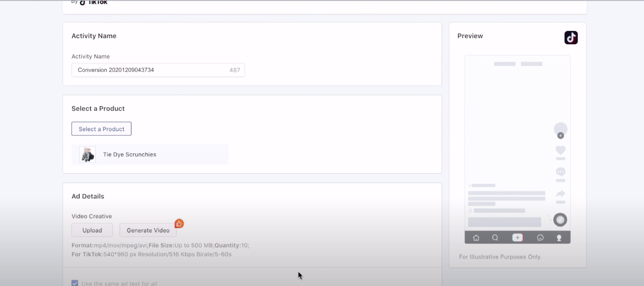Viewport: 644px width, 286px height.
Task: Toggle Use the same ad text checkbox
Action: click(x=75, y=283)
